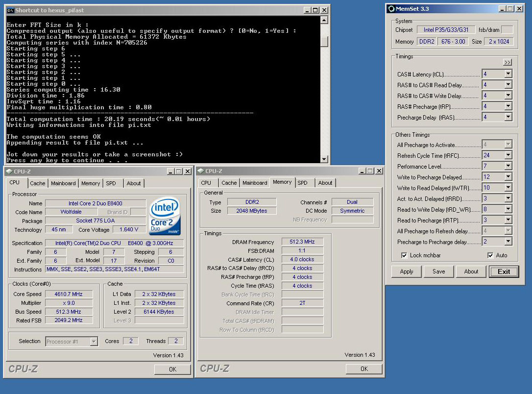Click the MemSet 3.3 title bar icon
The height and width of the screenshot is (394, 532).
coord(391,9)
